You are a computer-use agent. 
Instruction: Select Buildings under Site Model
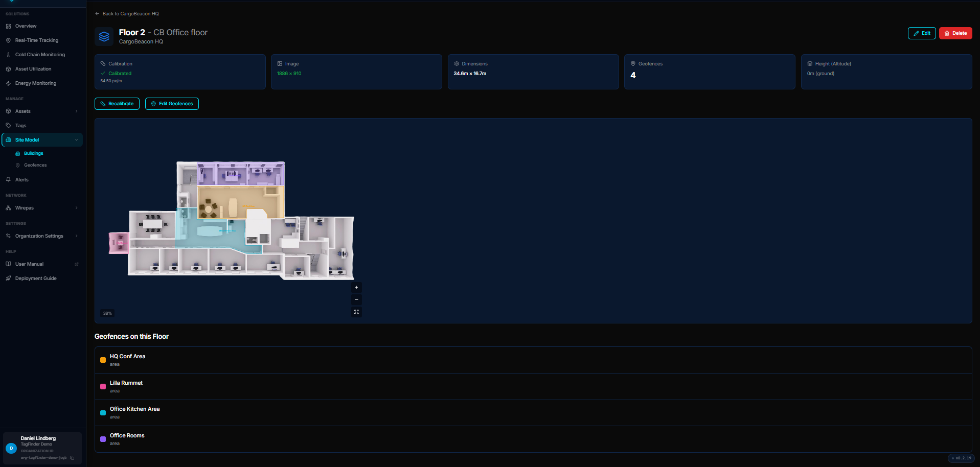click(33, 153)
